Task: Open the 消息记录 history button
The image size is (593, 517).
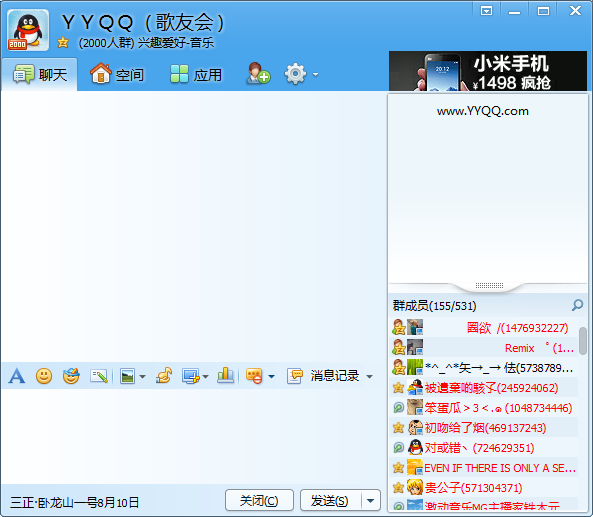Action: (x=335, y=376)
